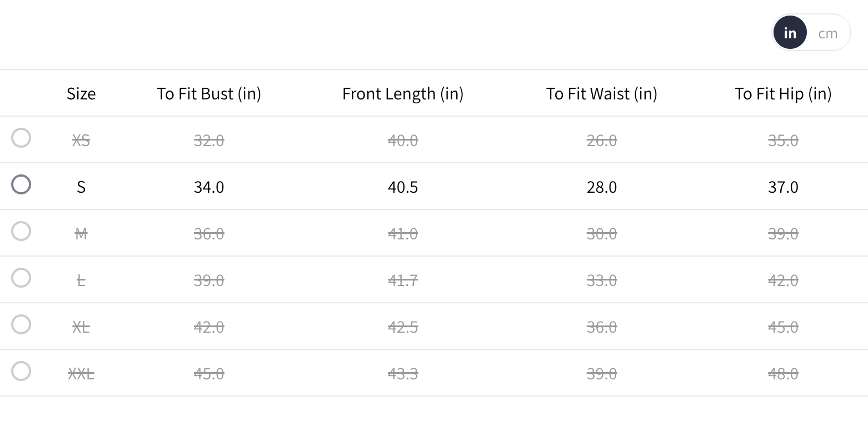
Task: Click front length value 40.5
Action: [x=403, y=187]
